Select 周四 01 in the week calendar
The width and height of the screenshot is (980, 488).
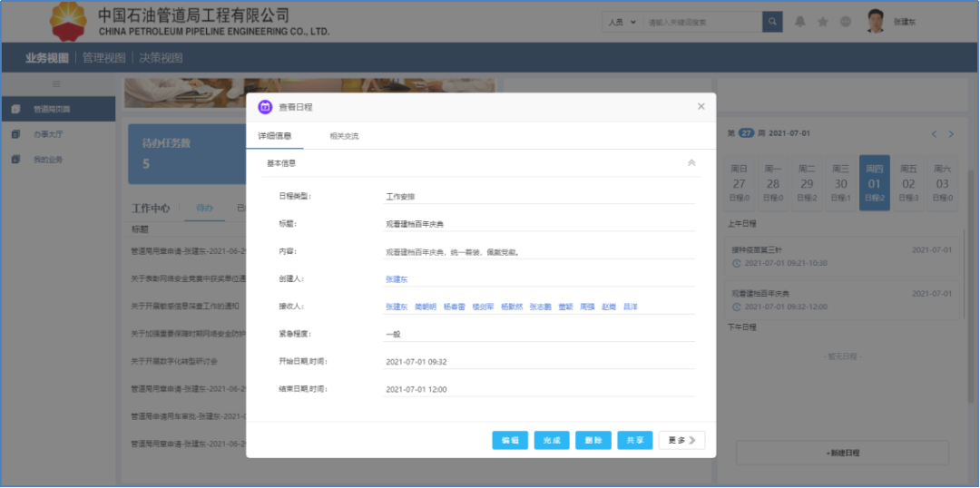point(875,183)
